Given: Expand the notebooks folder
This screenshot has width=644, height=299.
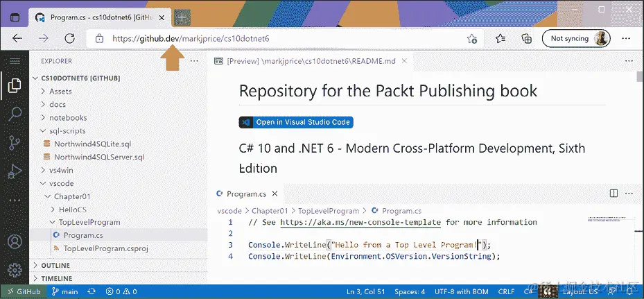Looking at the screenshot, I should click(x=119, y=118).
